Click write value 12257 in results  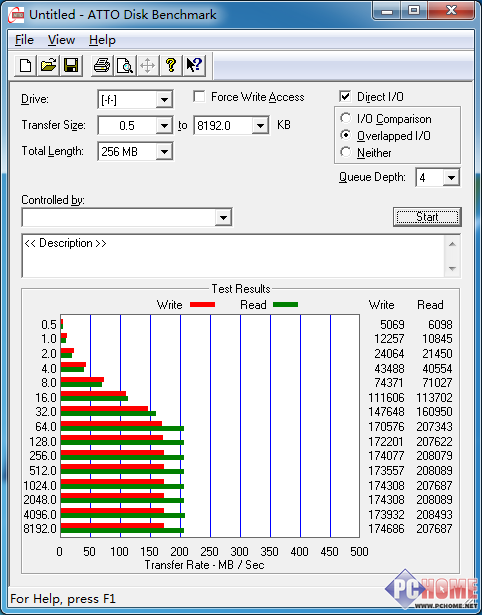389,338
